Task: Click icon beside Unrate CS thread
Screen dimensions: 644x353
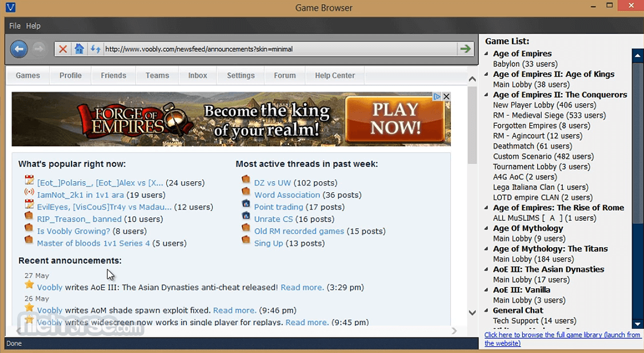Action: click(246, 215)
